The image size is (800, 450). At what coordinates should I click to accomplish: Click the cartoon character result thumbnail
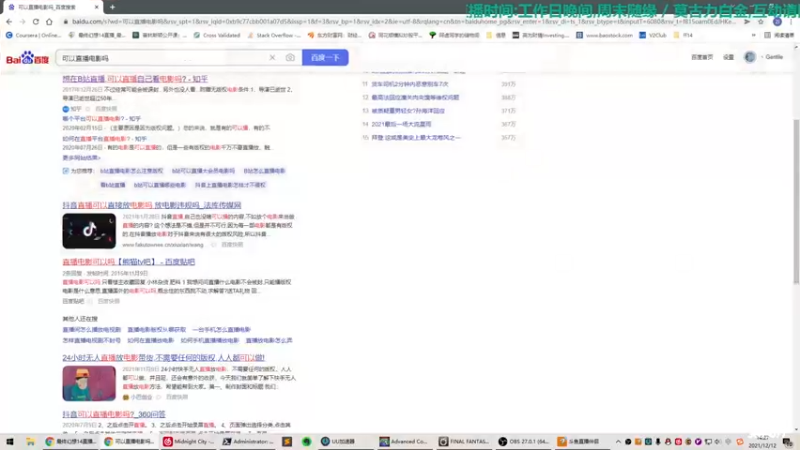[89, 383]
